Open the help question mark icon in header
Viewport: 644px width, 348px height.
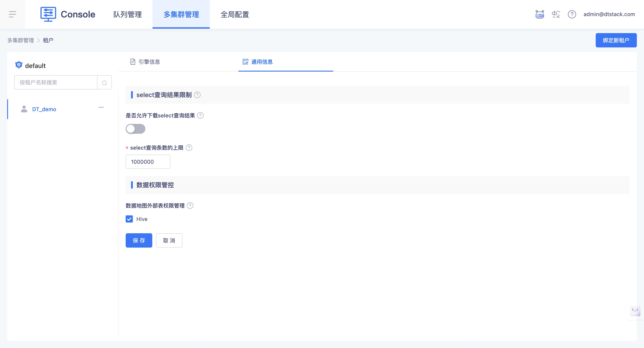(x=572, y=14)
